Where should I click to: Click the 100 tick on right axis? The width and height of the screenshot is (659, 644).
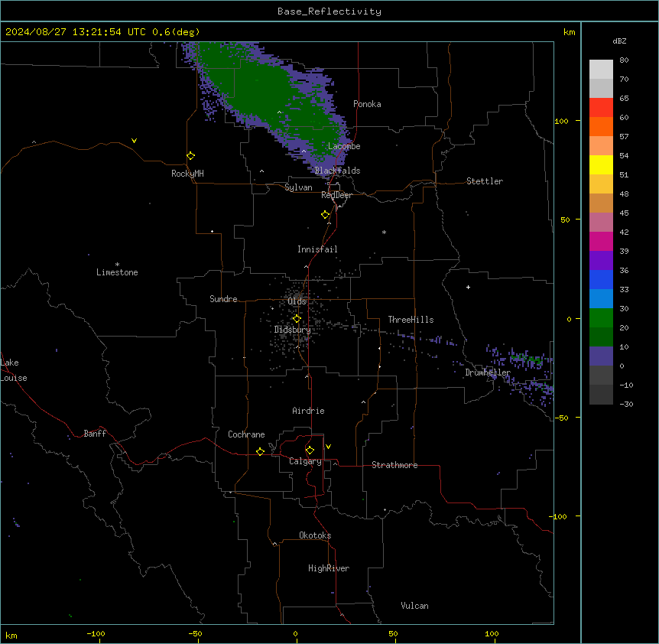pos(561,121)
